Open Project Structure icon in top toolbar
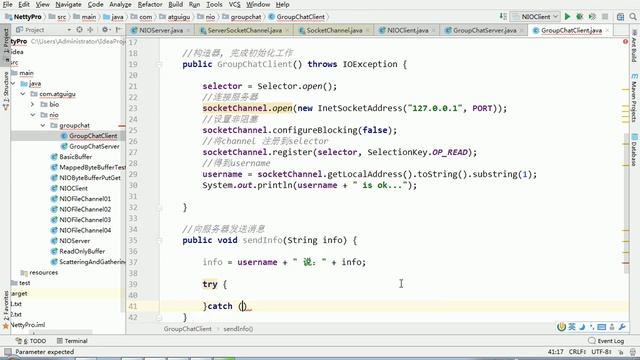The image size is (640, 360). pos(620,17)
